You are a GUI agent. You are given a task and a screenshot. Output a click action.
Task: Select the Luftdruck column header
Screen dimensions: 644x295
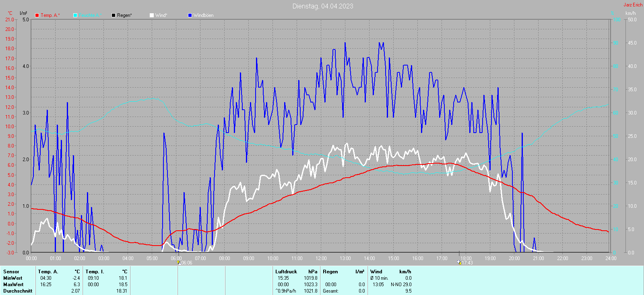tap(286, 272)
